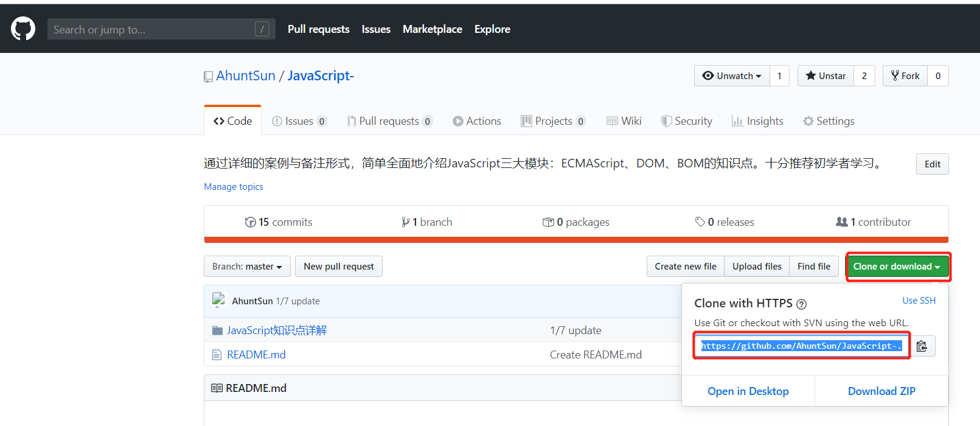Click the Clone with HTTPS help icon
This screenshot has height=426, width=980.
pos(802,304)
